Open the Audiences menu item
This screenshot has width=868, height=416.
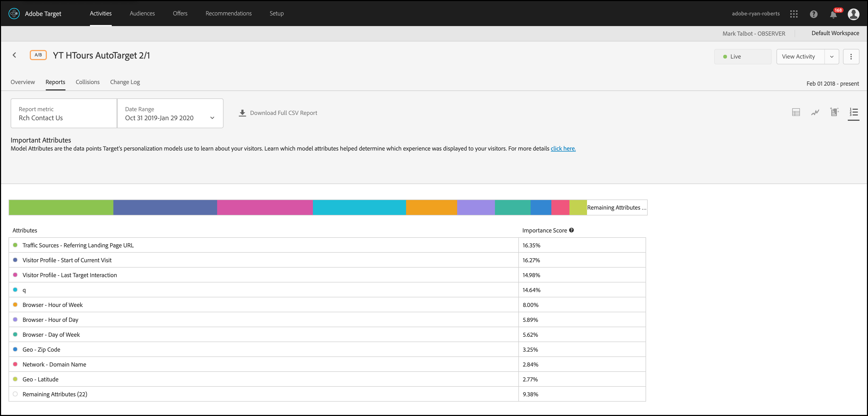coord(142,14)
